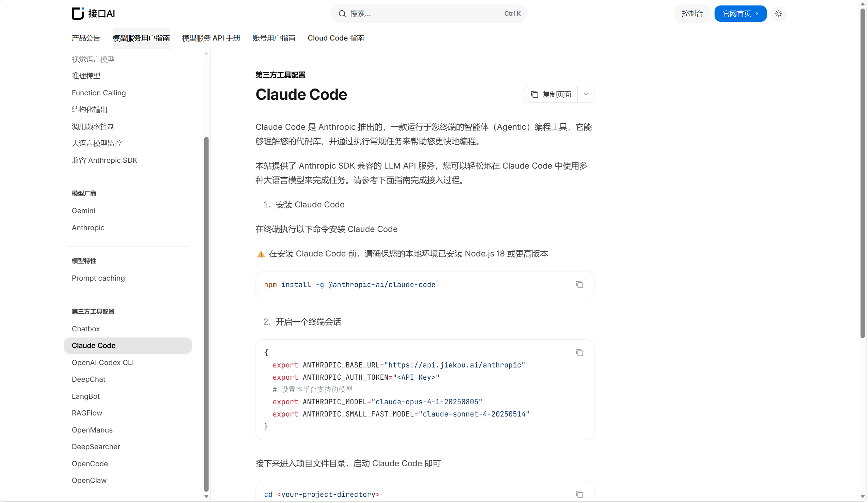Open the OpenCode sidebar page

[x=90, y=464]
